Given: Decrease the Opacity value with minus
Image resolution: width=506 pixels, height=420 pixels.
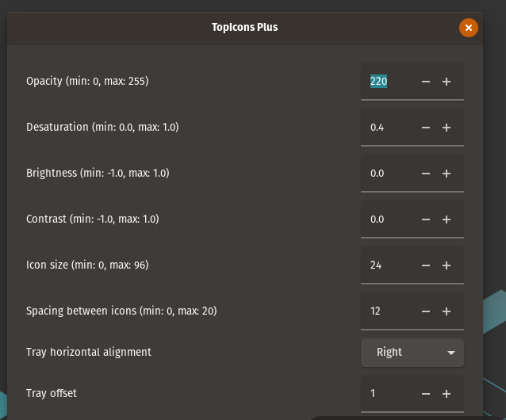Looking at the screenshot, I should point(426,82).
